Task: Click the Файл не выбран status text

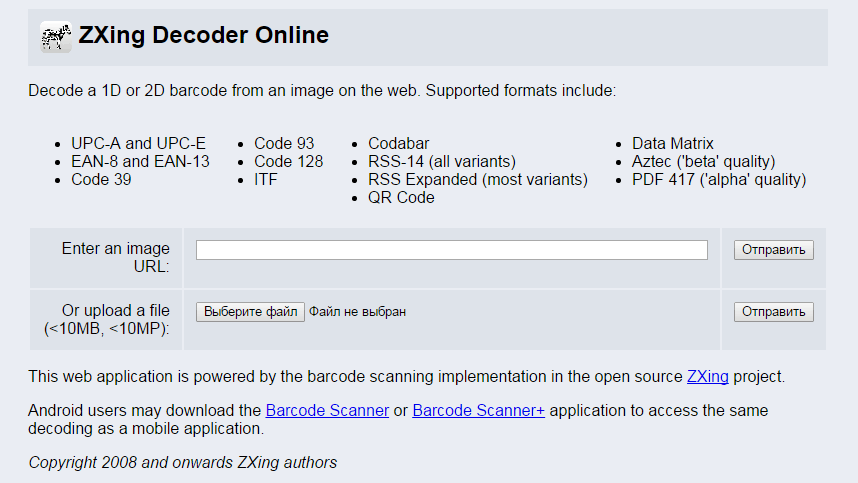Action: pyautogui.click(x=357, y=312)
